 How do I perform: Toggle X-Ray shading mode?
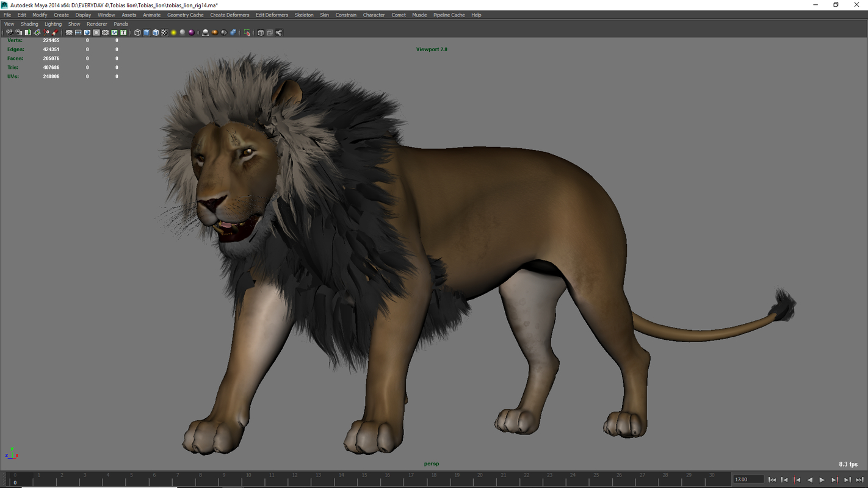(x=233, y=32)
